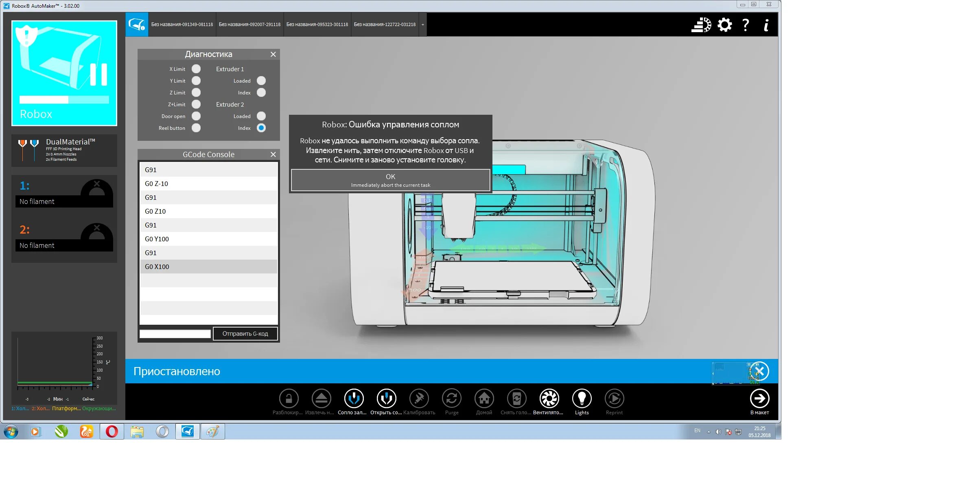Open file explorer folder in taskbar
Screen dimensions: 980x481
pyautogui.click(x=137, y=431)
